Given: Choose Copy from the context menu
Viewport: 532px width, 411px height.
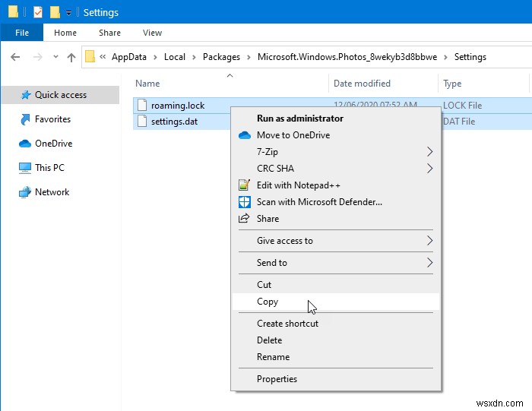Looking at the screenshot, I should pyautogui.click(x=336, y=302).
